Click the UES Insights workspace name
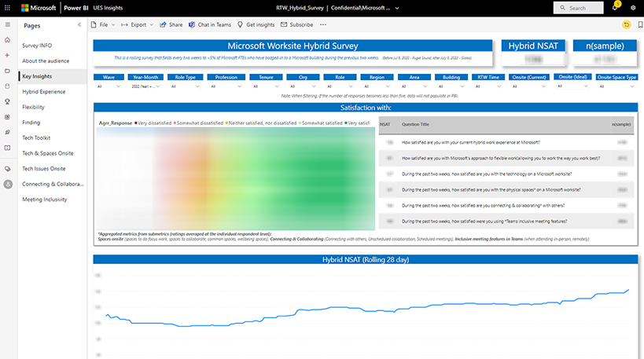 108,8
